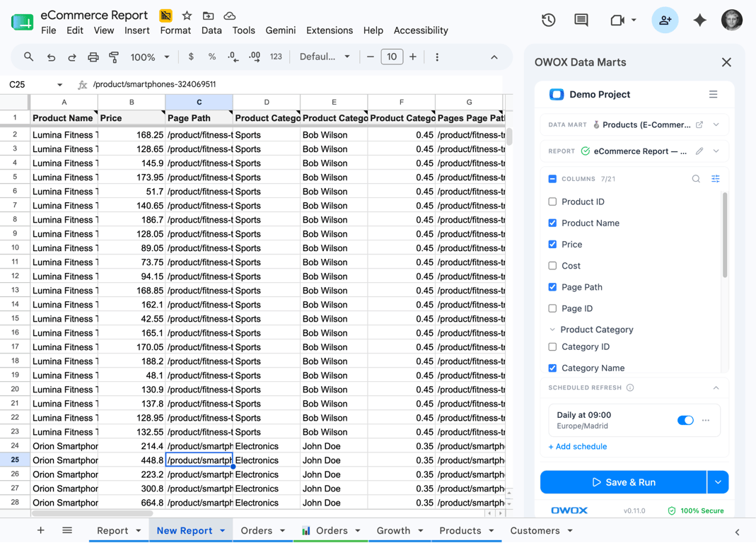Format as percent
Screen dimensions: 756x543
[x=211, y=57]
